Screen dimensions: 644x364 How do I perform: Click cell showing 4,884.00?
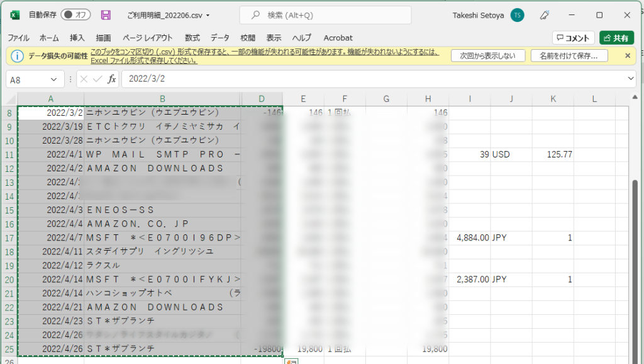pyautogui.click(x=470, y=238)
